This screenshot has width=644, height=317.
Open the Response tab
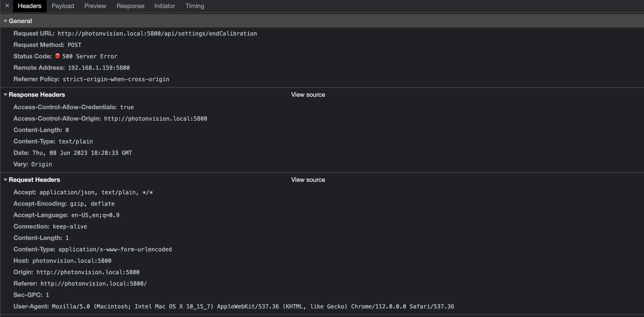click(x=130, y=6)
